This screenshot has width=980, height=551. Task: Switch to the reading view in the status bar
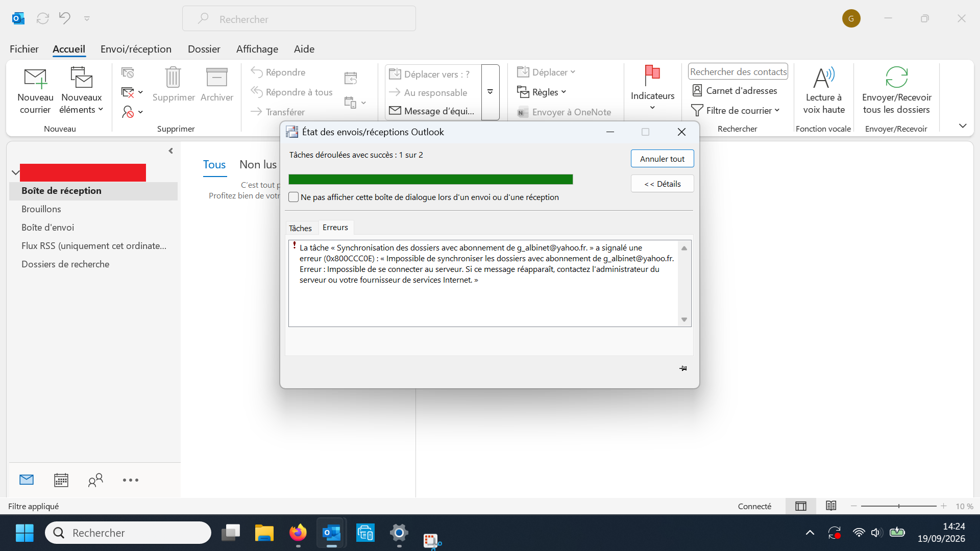point(831,506)
